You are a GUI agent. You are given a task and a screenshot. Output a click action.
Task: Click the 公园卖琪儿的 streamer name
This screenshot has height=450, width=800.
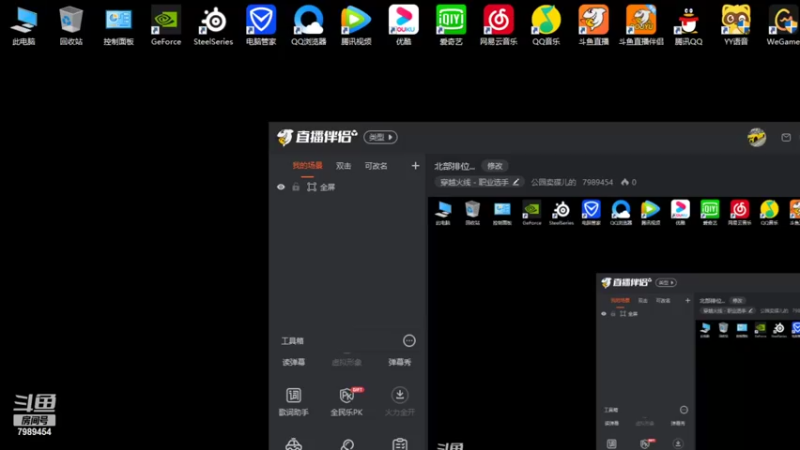[554, 182]
